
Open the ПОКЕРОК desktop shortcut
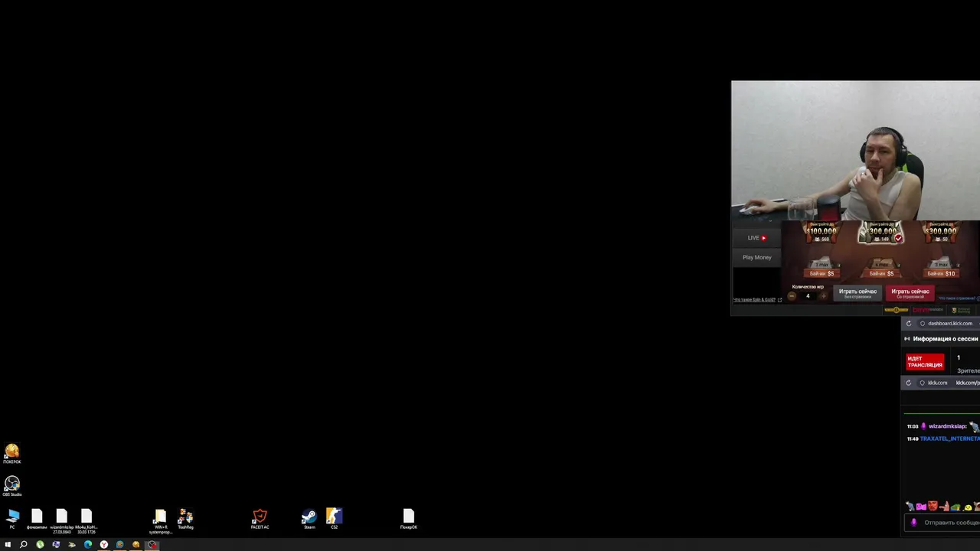[x=11, y=453]
